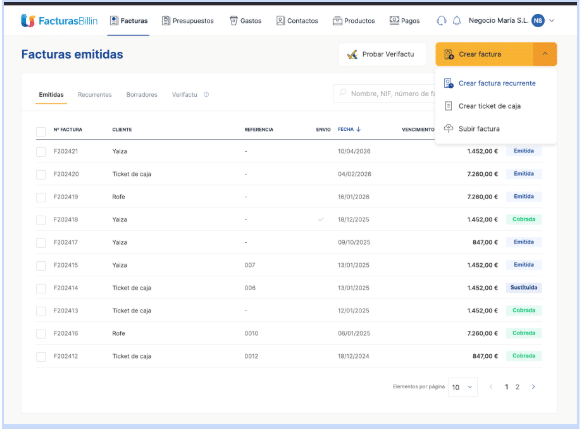Select the checkbox for invoice F202414

(41, 288)
